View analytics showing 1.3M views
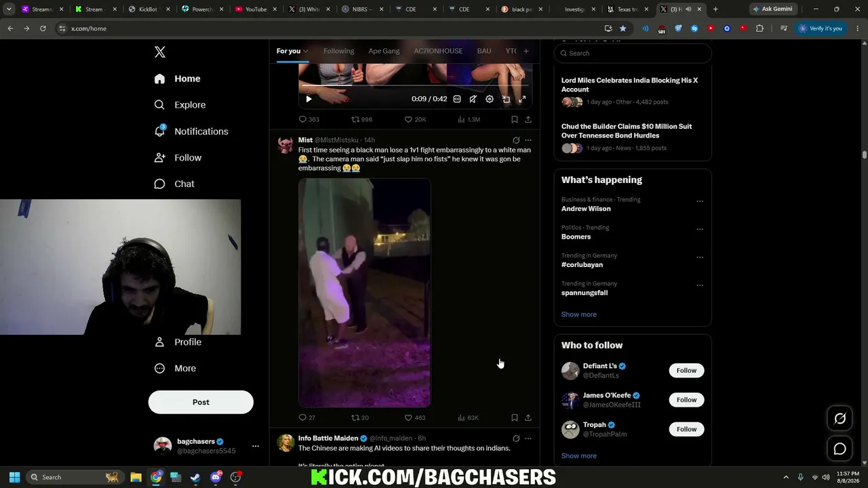This screenshot has width=868, height=488. click(x=469, y=119)
